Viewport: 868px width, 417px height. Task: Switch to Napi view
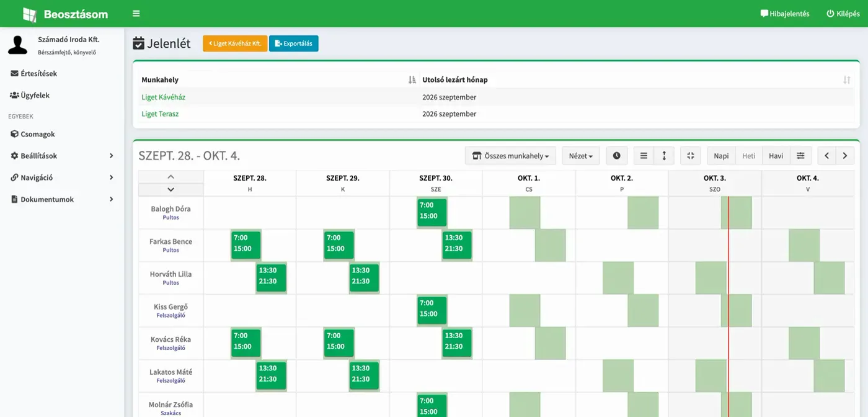(x=721, y=156)
